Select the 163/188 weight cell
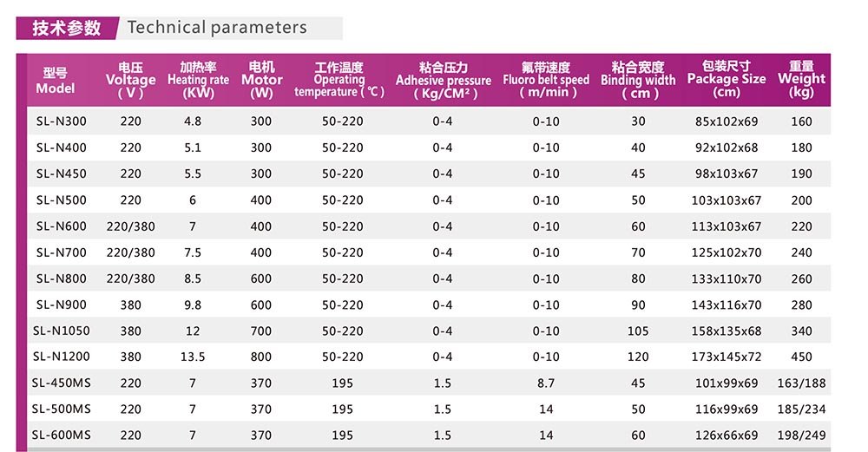This screenshot has width=868, height=452. coord(802,383)
